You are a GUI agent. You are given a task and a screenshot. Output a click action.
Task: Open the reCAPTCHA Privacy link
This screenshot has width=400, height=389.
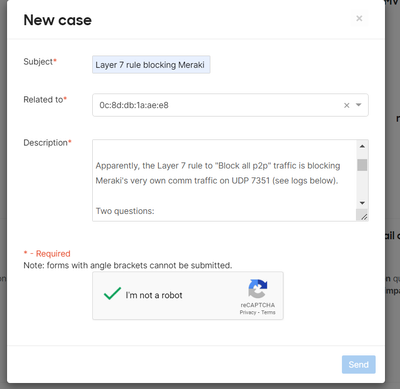click(x=248, y=312)
